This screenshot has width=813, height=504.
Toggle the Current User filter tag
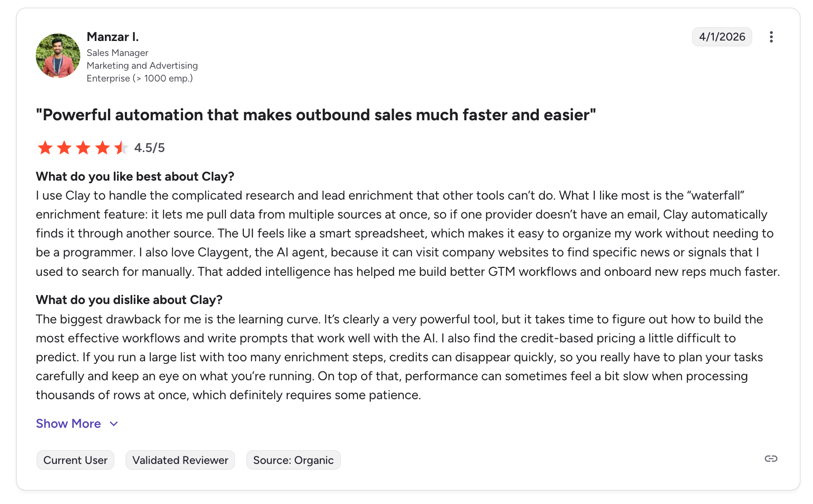(75, 460)
